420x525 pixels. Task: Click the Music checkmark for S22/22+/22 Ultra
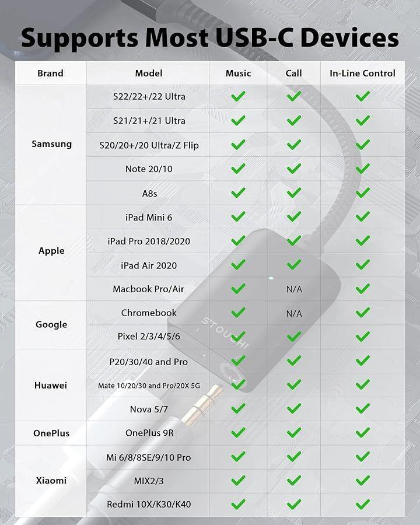coord(238,96)
